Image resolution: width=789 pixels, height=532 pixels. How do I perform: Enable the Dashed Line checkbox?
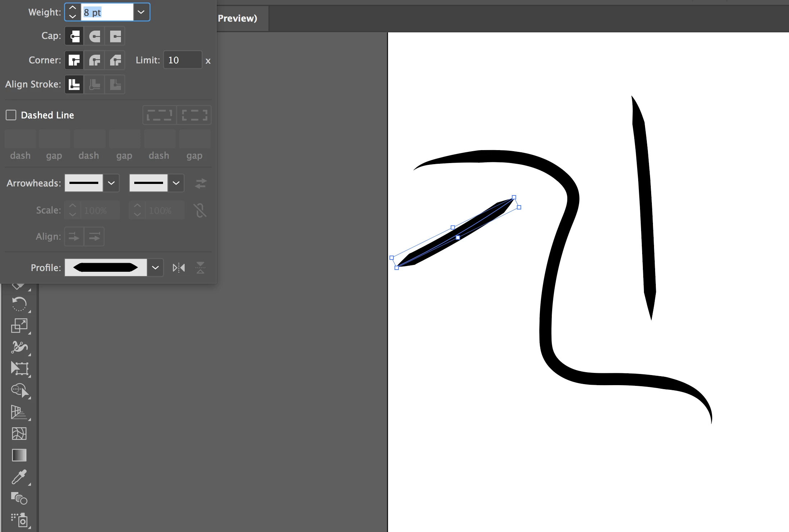[x=11, y=115]
